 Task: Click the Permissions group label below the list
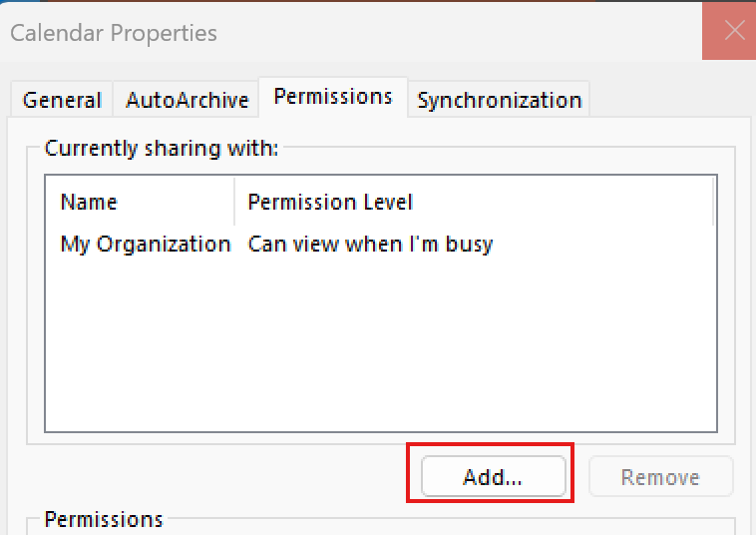point(104,520)
